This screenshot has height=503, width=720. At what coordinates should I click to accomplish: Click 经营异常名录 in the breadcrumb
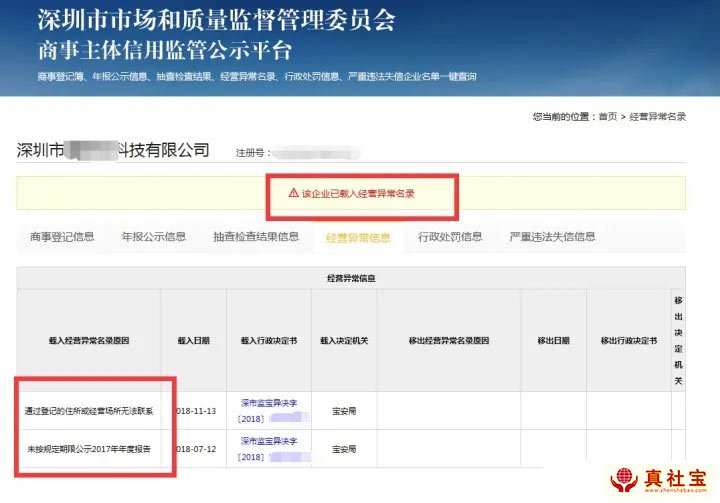point(656,117)
